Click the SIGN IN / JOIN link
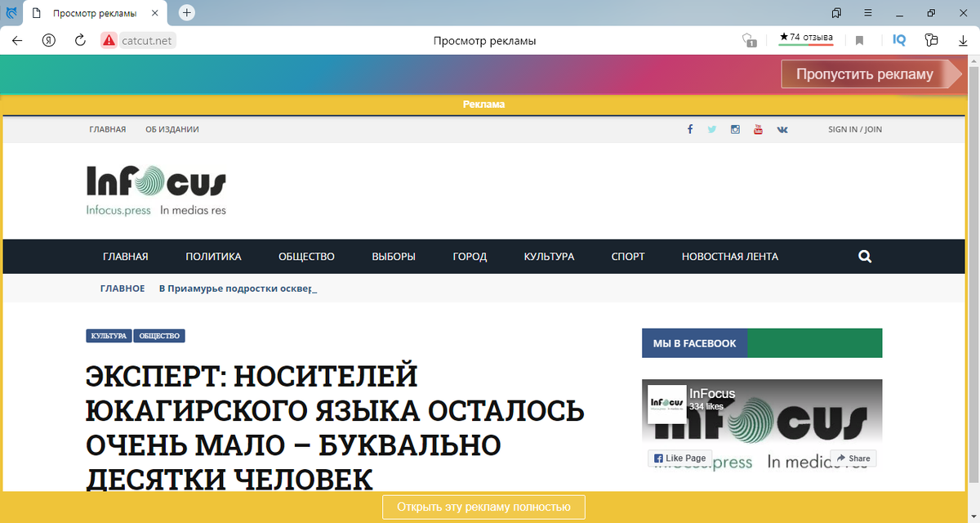Image resolution: width=980 pixels, height=523 pixels. pyautogui.click(x=855, y=129)
